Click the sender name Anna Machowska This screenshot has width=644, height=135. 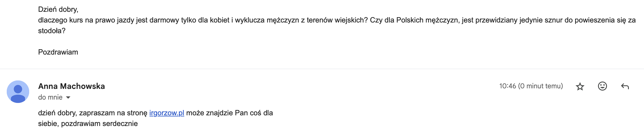click(72, 86)
